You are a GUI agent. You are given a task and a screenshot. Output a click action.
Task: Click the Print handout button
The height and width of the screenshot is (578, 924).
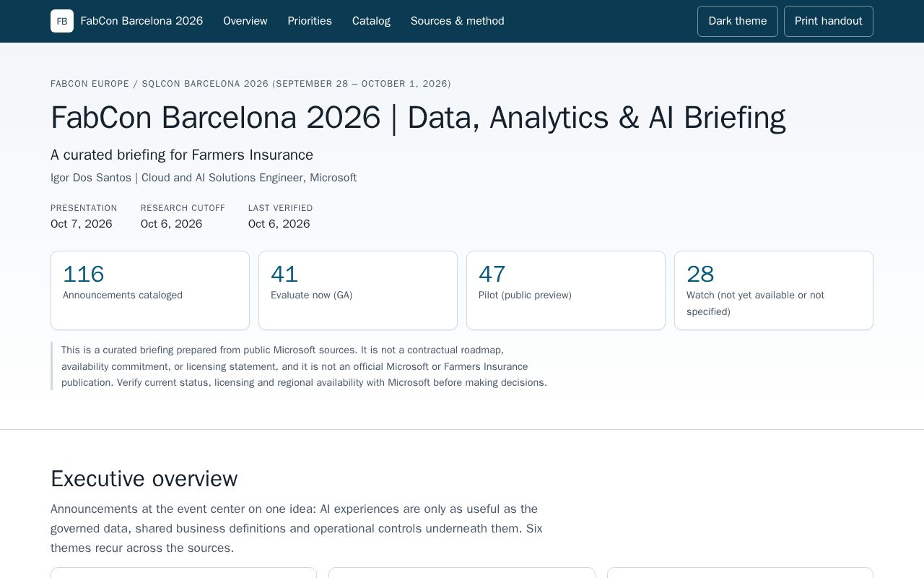pyautogui.click(x=829, y=21)
